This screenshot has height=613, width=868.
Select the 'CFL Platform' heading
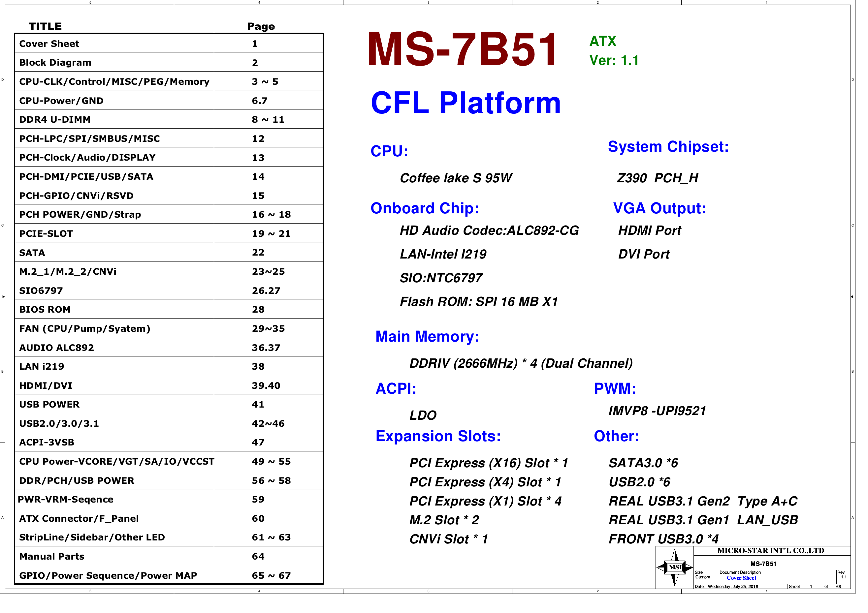466,103
